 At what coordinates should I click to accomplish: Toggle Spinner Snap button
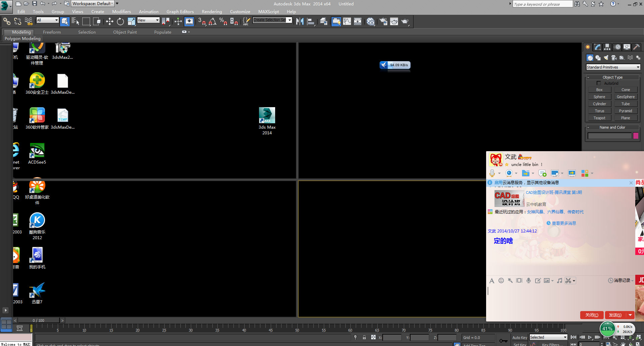pos(234,21)
